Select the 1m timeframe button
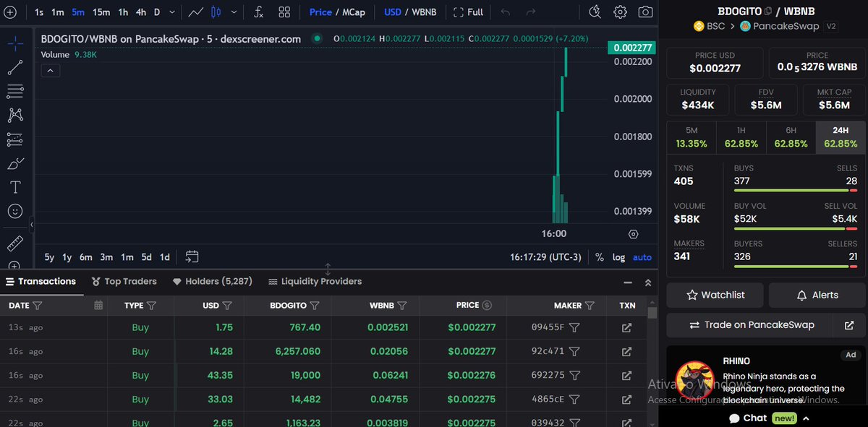Viewport: 868px width, 427px height. coord(57,12)
